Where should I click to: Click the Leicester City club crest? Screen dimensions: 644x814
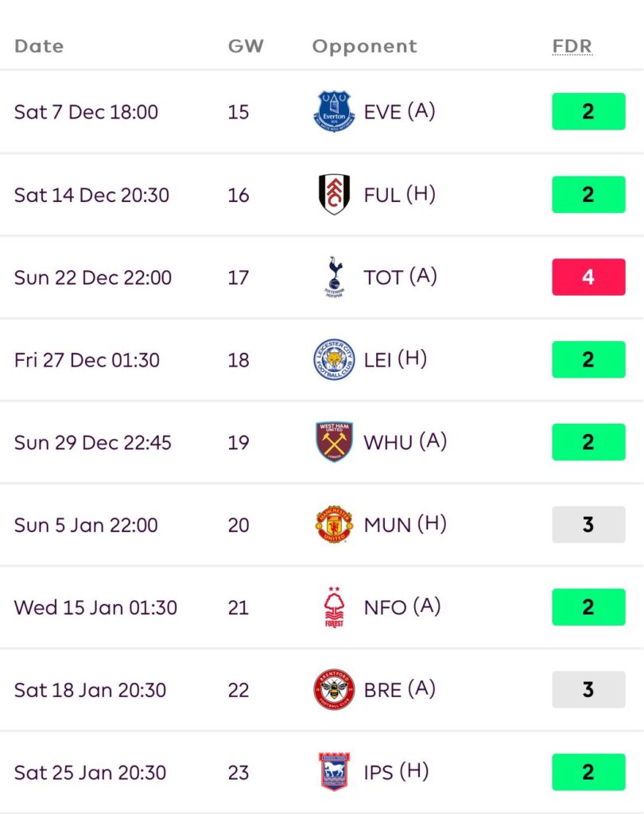click(334, 359)
